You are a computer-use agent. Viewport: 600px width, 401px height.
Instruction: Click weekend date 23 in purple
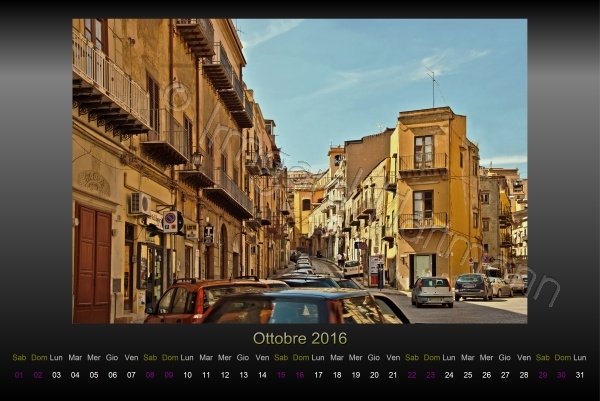[x=430, y=375]
